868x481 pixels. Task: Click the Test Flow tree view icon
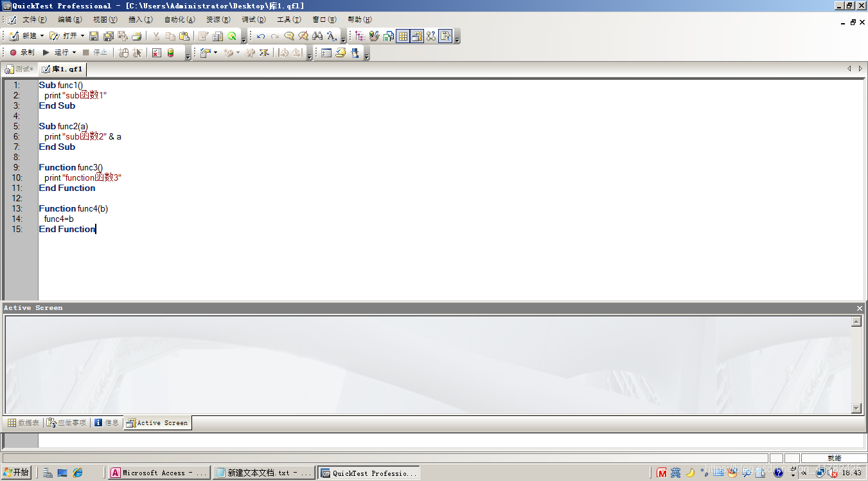[x=359, y=36]
